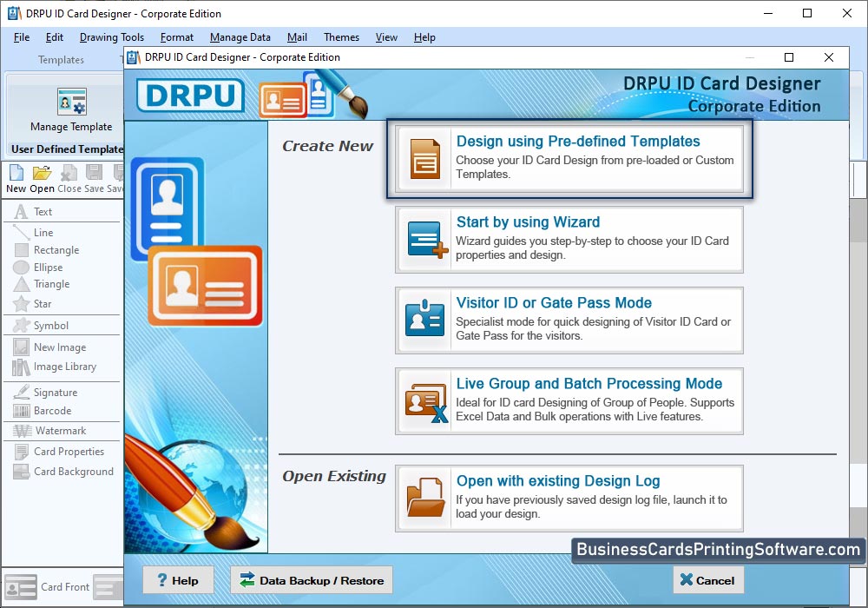868x608 pixels.
Task: Select the Line tool icon
Action: 21,233
